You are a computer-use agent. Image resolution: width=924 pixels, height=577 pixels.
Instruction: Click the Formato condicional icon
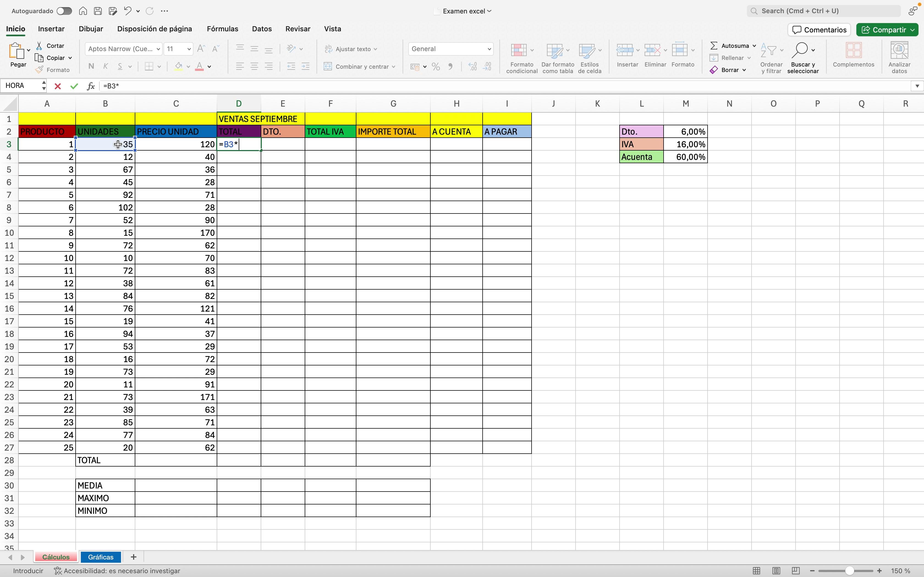pyautogui.click(x=519, y=50)
